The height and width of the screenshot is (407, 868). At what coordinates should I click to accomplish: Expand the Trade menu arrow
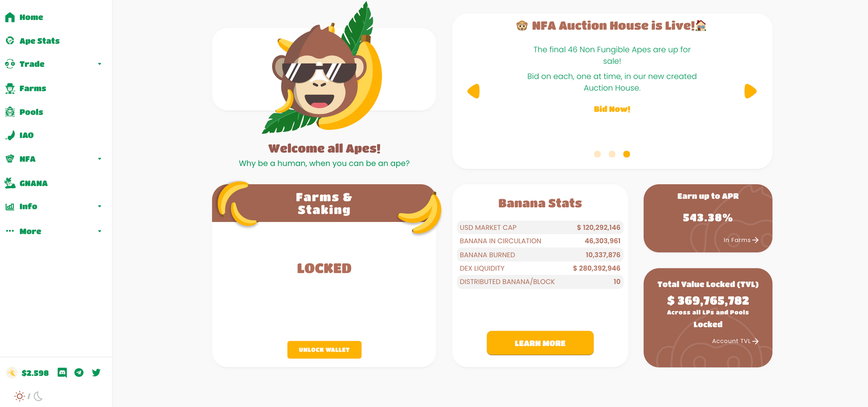tap(99, 64)
